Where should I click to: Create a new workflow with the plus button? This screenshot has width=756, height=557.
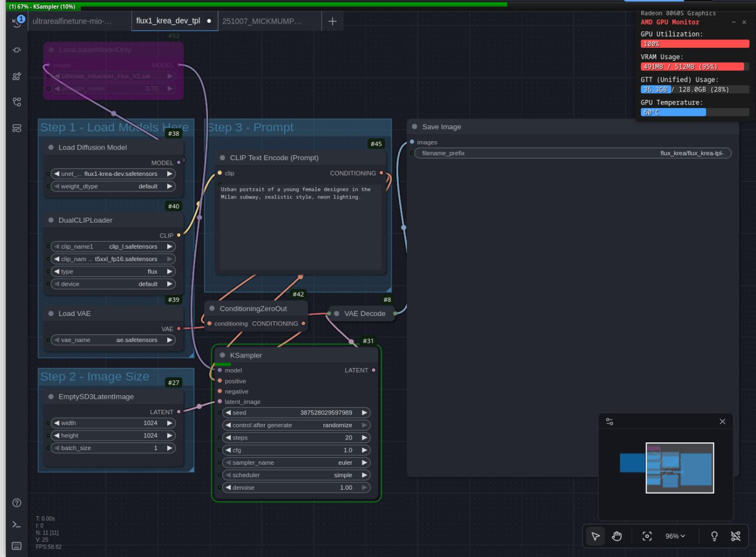[332, 21]
